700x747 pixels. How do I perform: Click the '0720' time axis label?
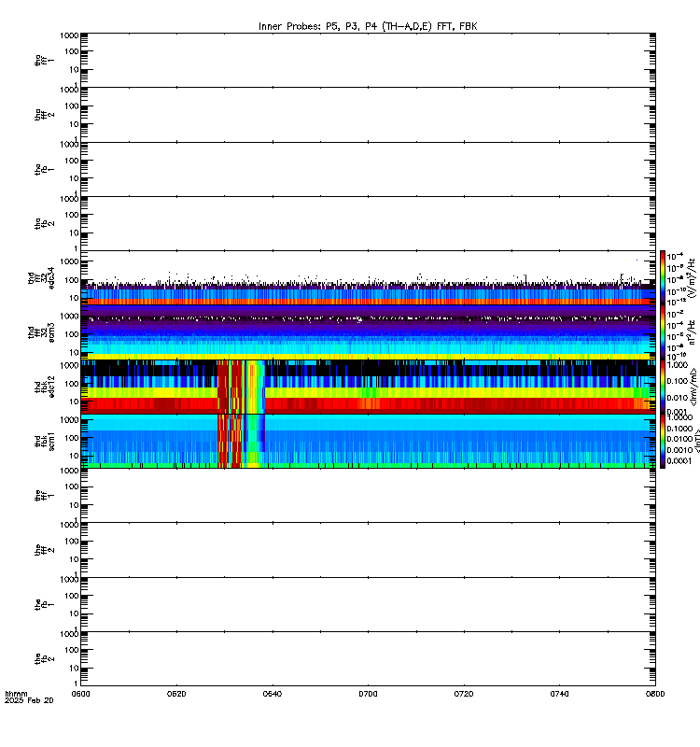(x=464, y=694)
